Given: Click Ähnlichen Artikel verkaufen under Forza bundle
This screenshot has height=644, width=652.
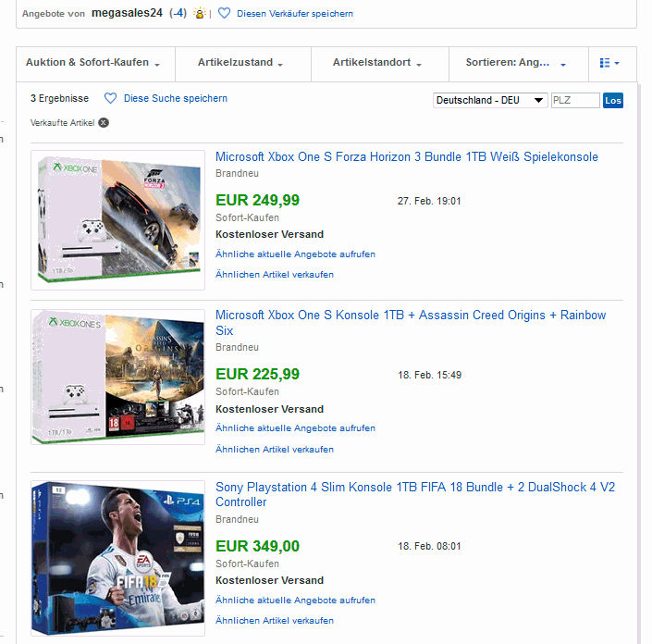Looking at the screenshot, I should [x=275, y=275].
